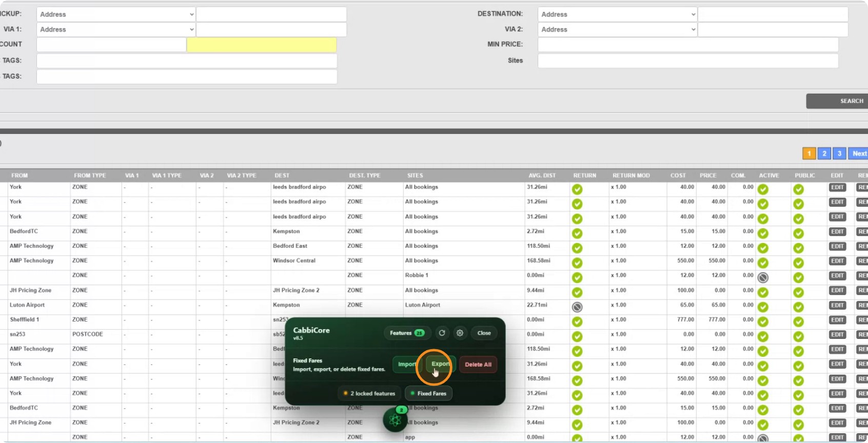Screen dimensions: 868x443
Task: Go to results page 2
Action: [x=824, y=153]
